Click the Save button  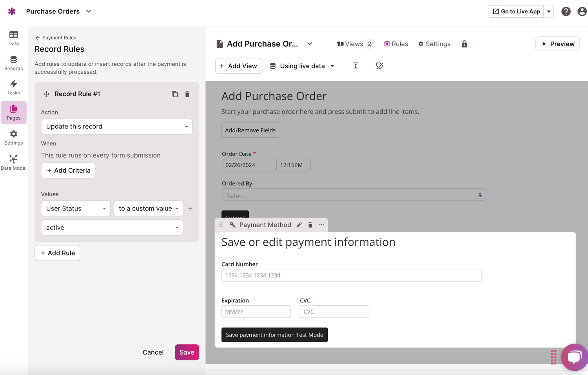[x=187, y=352]
